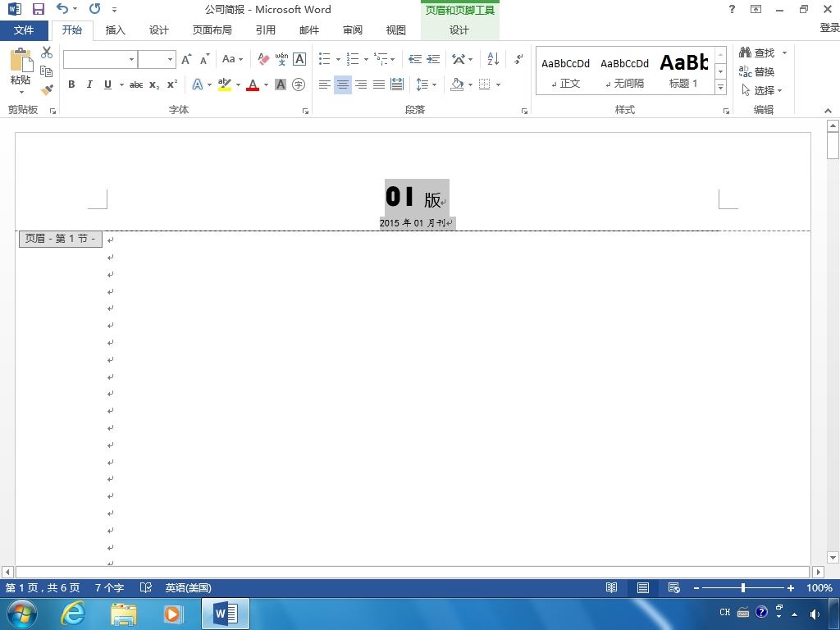Cut the selection with the scissors icon
The height and width of the screenshot is (630, 840).
tap(47, 52)
